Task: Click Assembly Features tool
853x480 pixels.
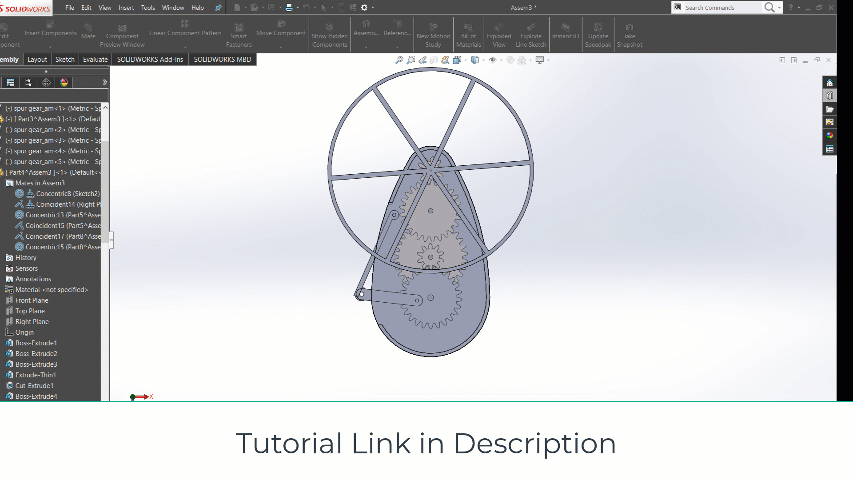Action: [366, 29]
